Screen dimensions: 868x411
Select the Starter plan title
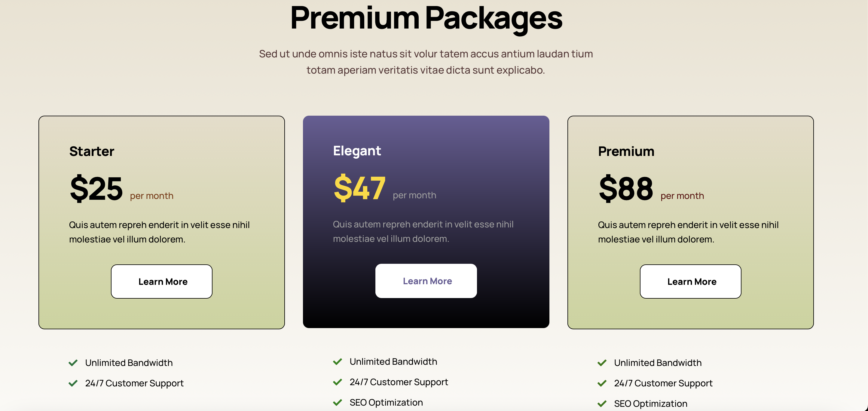[92, 151]
